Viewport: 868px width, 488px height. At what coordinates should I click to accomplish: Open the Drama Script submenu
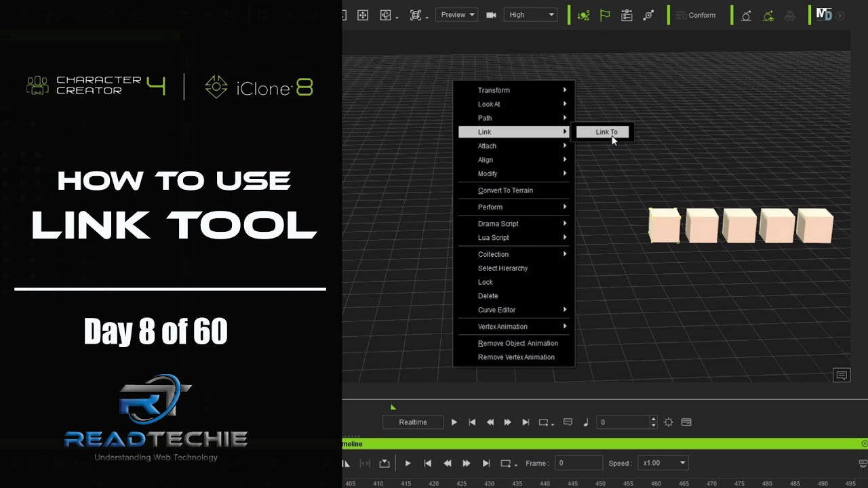513,224
